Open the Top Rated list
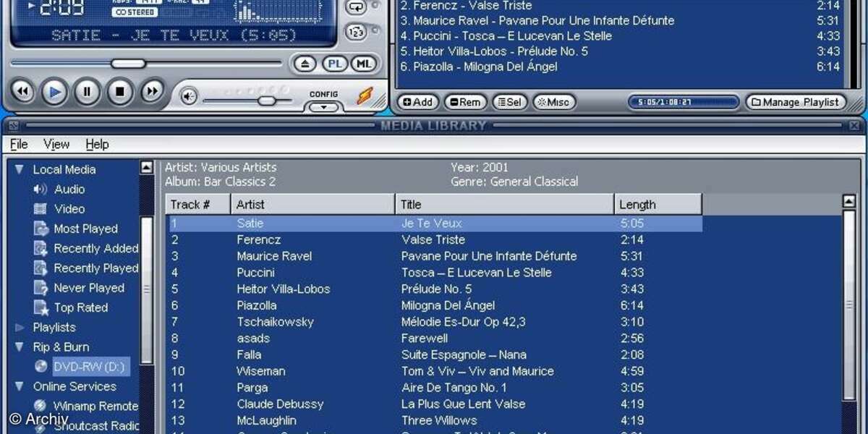 79,307
